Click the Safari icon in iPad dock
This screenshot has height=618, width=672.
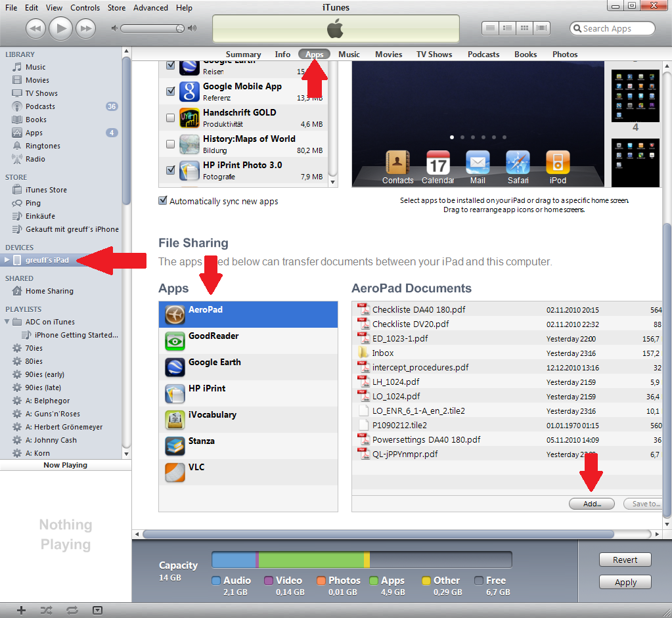pyautogui.click(x=518, y=167)
